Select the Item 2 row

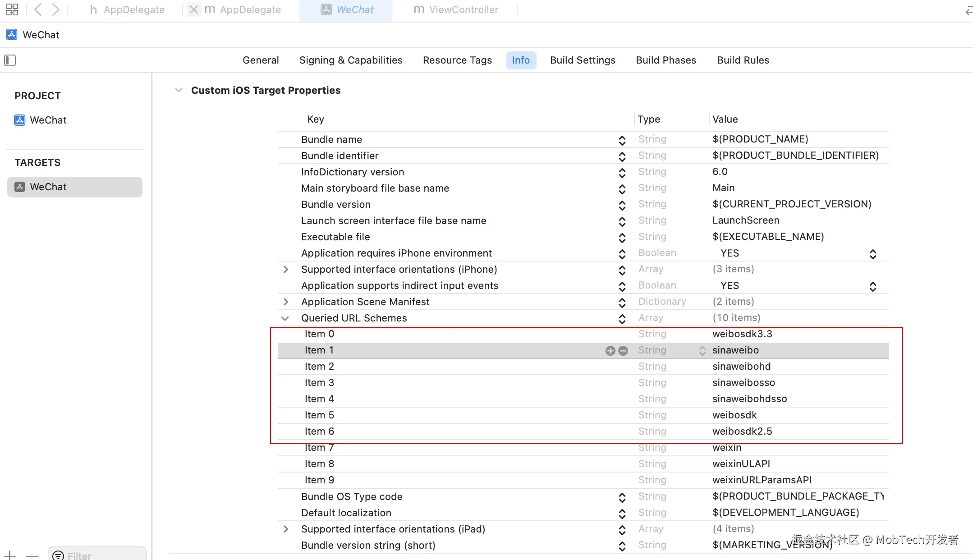583,367
